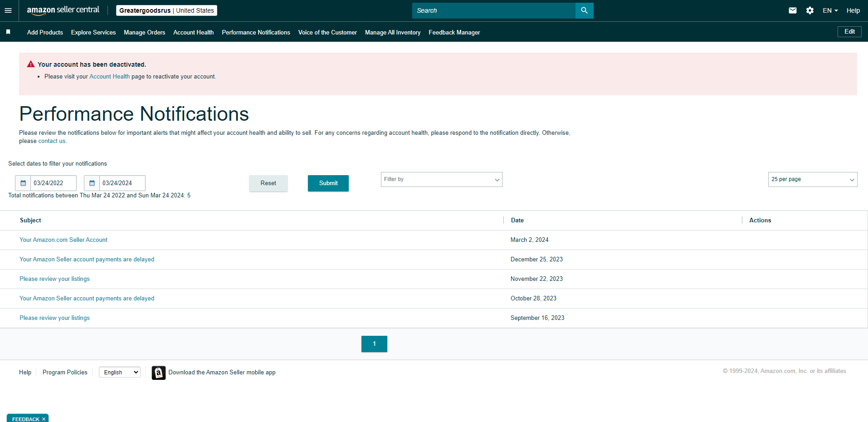Open the Filter by dropdown
The height and width of the screenshot is (422, 868).
point(441,179)
